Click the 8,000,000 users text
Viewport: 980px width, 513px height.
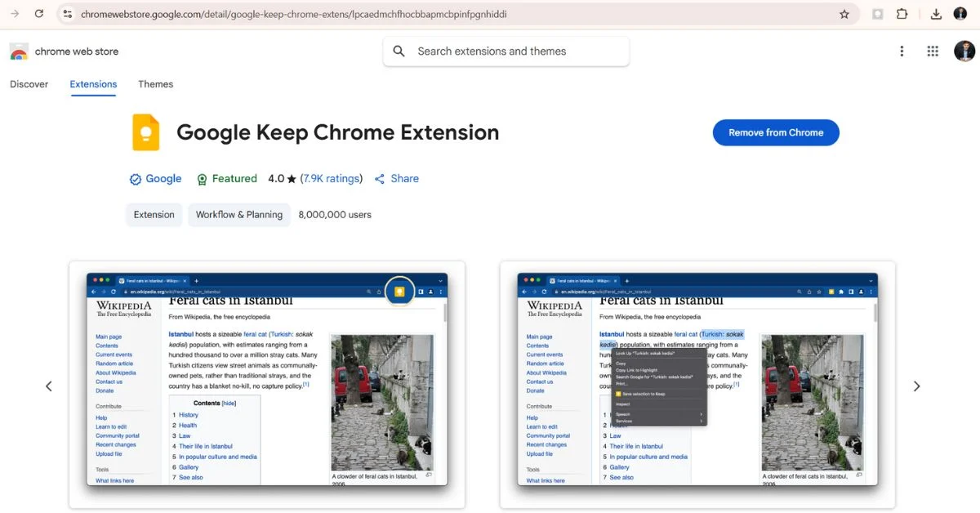tap(335, 215)
